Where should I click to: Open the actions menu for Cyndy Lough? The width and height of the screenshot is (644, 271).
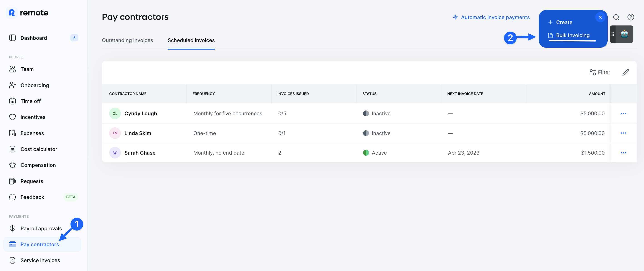(x=624, y=113)
